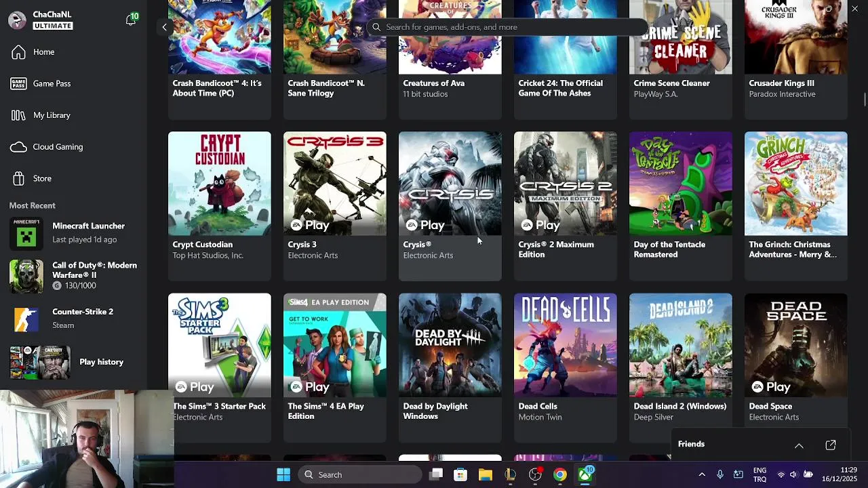This screenshot has height=488, width=868.
Task: Open The Grinch Christmas Adventures tile
Action: [796, 206]
